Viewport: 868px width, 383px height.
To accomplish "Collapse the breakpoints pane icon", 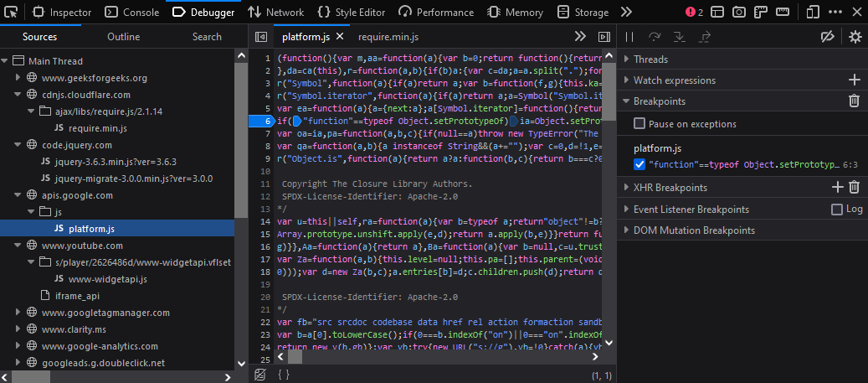I will point(604,37).
